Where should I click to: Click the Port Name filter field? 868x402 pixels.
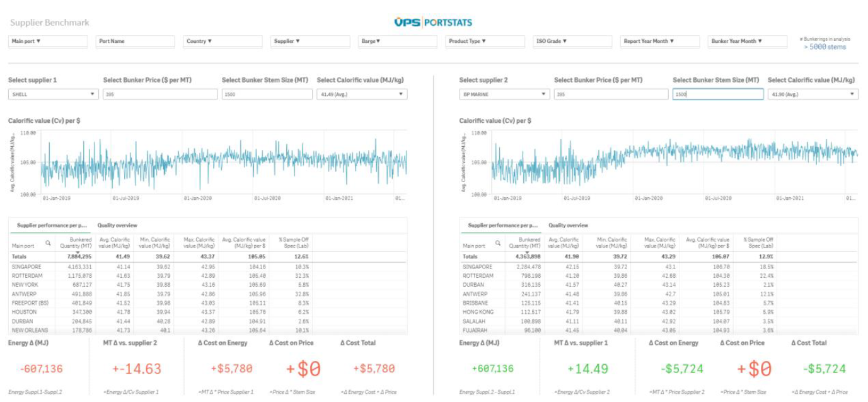click(135, 42)
